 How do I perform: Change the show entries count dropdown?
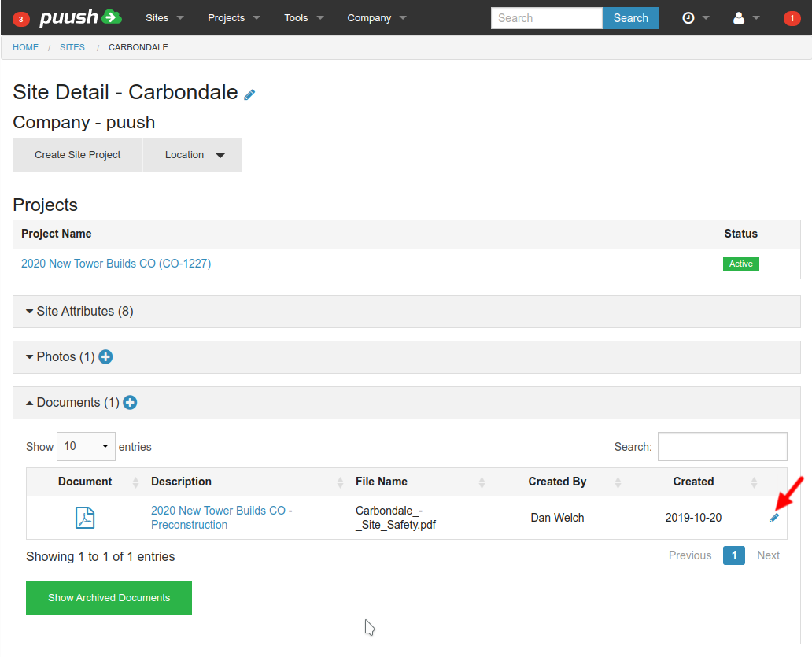86,446
